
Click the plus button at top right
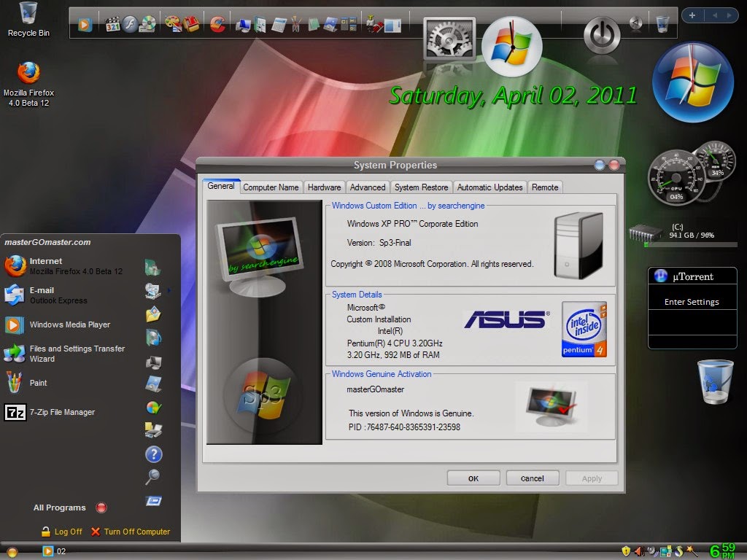[x=692, y=15]
